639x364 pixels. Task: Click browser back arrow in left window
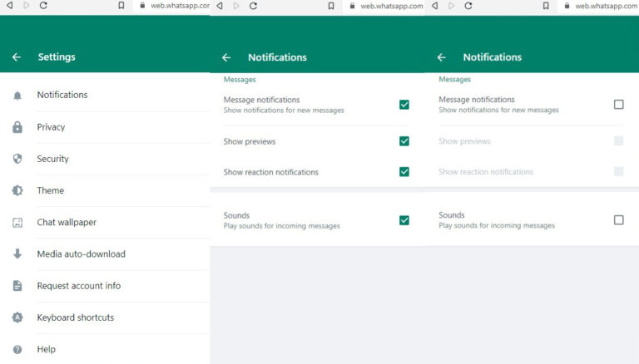click(10, 6)
